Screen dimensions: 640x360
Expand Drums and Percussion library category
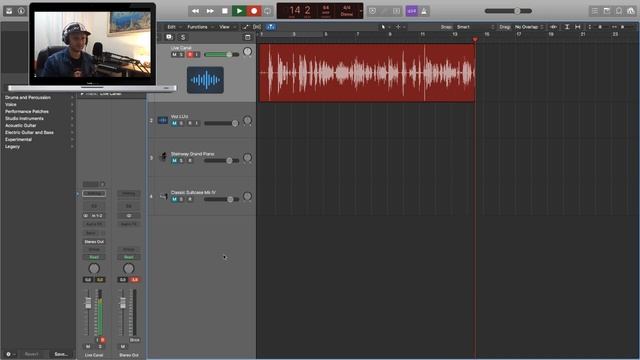tap(39, 98)
